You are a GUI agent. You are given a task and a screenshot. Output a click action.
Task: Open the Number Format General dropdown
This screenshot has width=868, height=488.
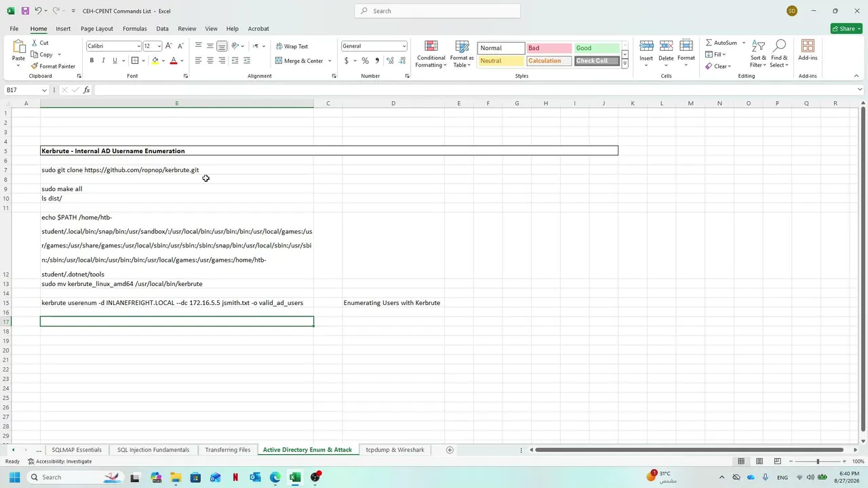point(404,46)
